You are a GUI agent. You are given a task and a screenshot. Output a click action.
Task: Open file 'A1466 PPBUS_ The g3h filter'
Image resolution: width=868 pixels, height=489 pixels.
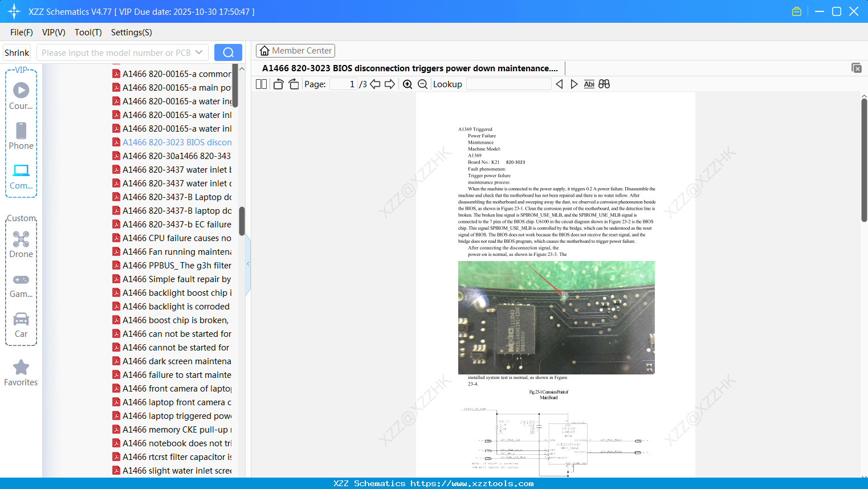(172, 266)
